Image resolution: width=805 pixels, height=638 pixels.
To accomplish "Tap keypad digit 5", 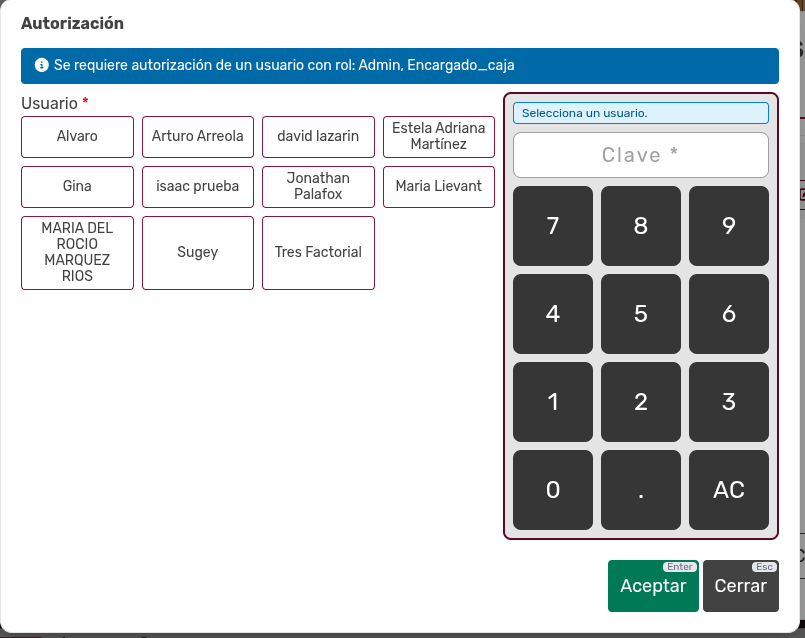I will point(641,314).
